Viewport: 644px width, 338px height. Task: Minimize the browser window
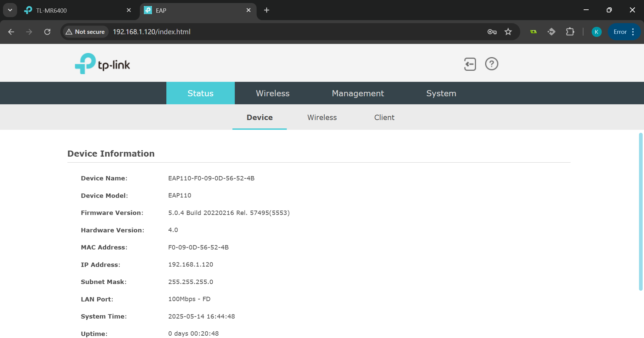coord(586,10)
